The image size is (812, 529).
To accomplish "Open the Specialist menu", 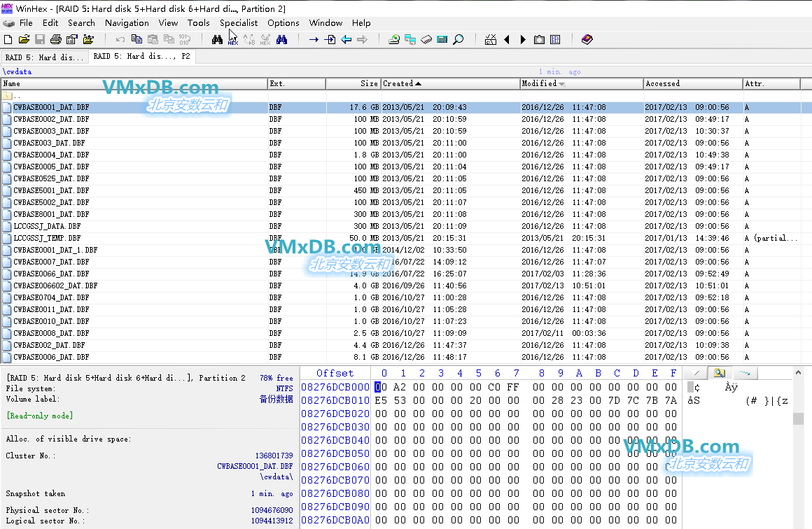I will pos(238,23).
